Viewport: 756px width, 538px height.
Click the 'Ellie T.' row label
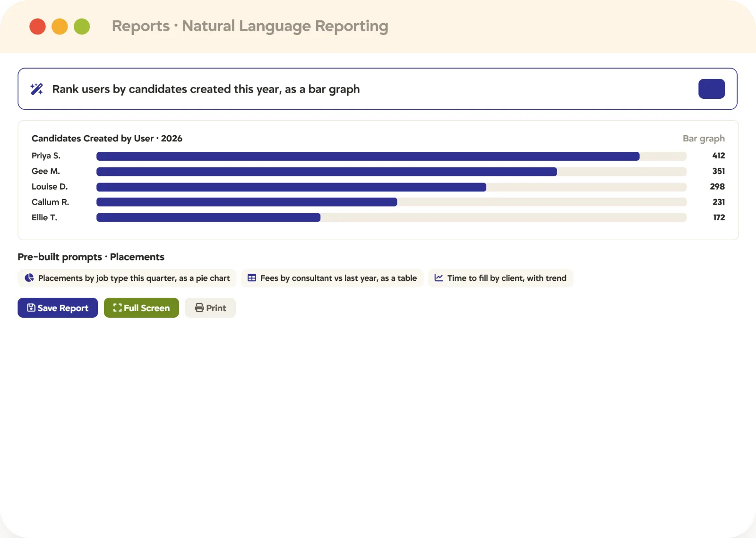(44, 217)
